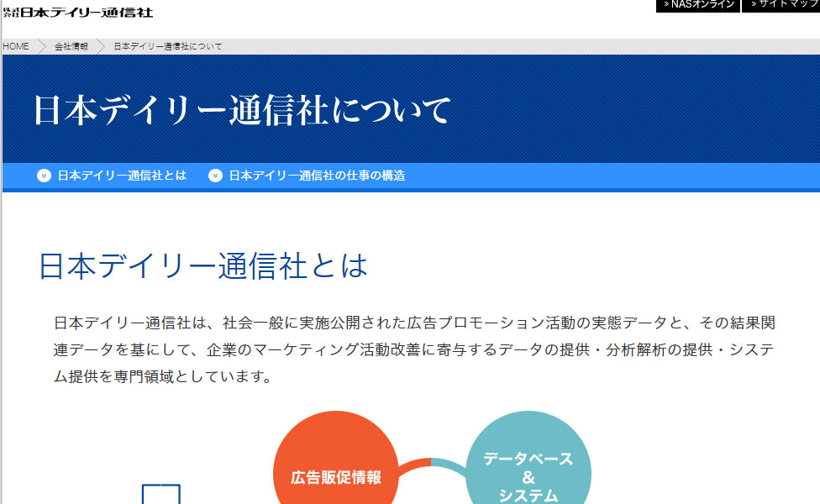This screenshot has height=504, width=820.
Task: Click the teal データベース＆システム circle
Action: coord(528,458)
